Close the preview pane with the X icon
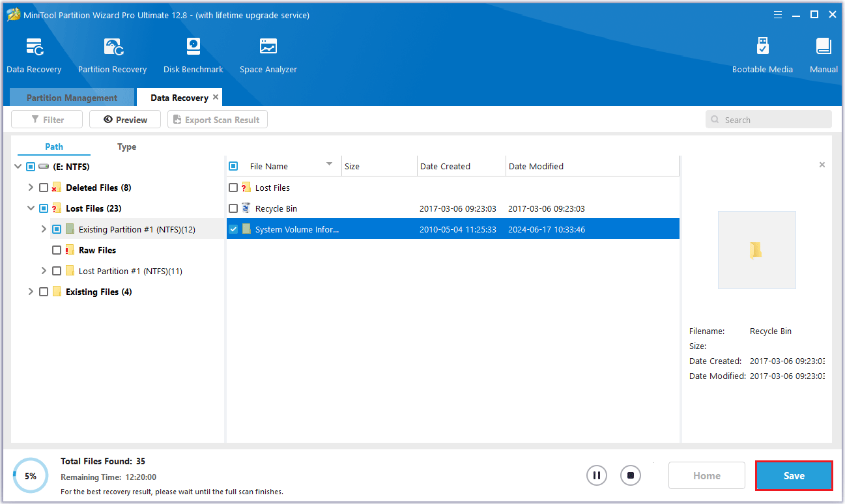Screen dimensions: 845x504 [822, 165]
